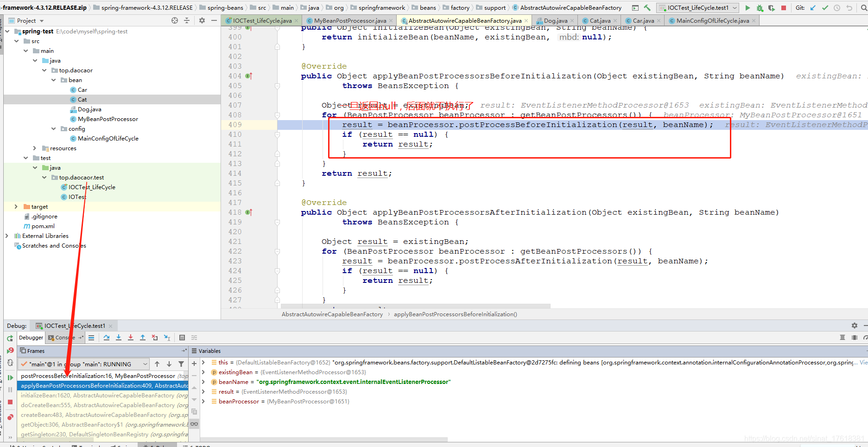Click the red Force Step Into icon

pyautogui.click(x=131, y=338)
